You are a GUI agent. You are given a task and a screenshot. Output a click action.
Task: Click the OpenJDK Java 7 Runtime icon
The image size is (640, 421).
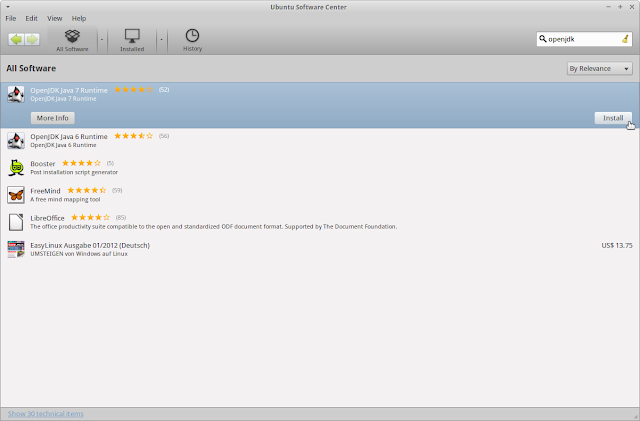point(16,94)
